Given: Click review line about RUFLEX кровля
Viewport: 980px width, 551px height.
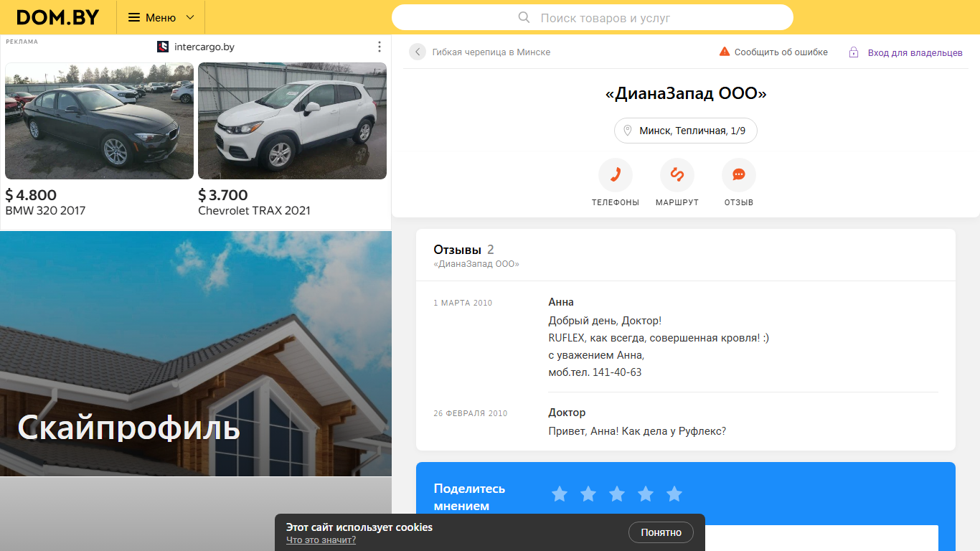Looking at the screenshot, I should coord(659,338).
